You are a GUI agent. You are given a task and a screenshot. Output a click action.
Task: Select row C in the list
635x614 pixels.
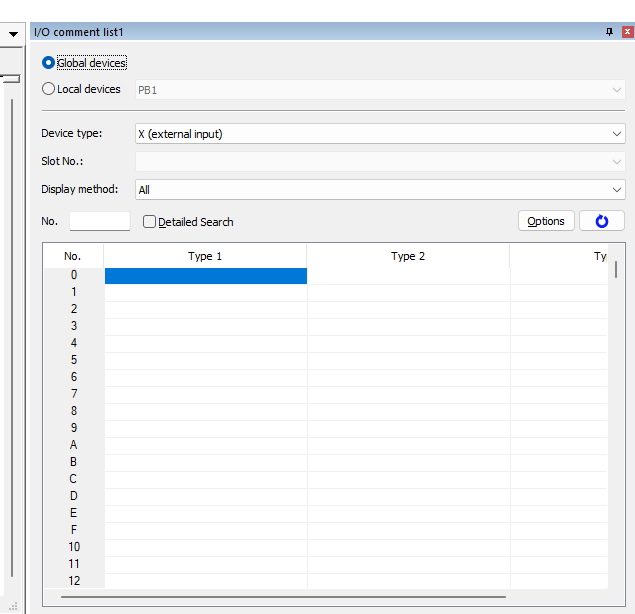(74, 479)
